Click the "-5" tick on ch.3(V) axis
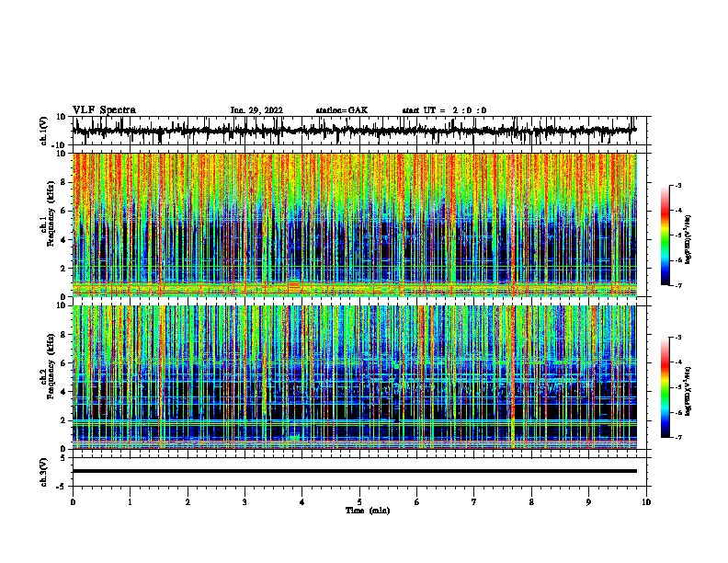 point(63,486)
